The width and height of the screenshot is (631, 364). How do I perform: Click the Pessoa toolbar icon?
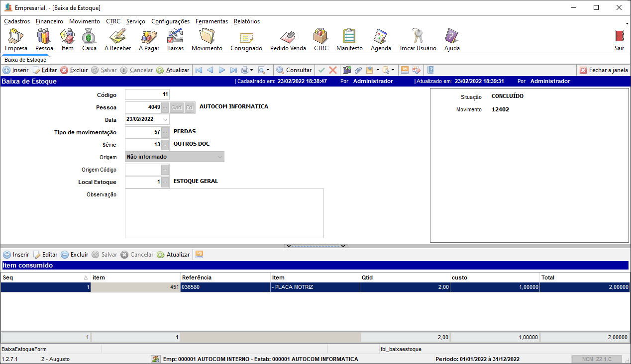pos(44,39)
